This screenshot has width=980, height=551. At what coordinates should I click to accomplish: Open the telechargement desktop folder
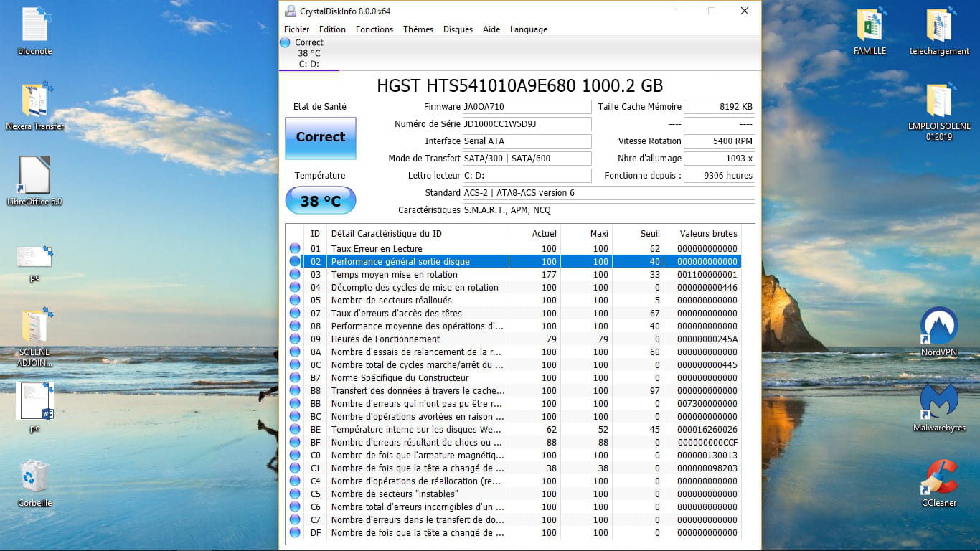pyautogui.click(x=939, y=25)
